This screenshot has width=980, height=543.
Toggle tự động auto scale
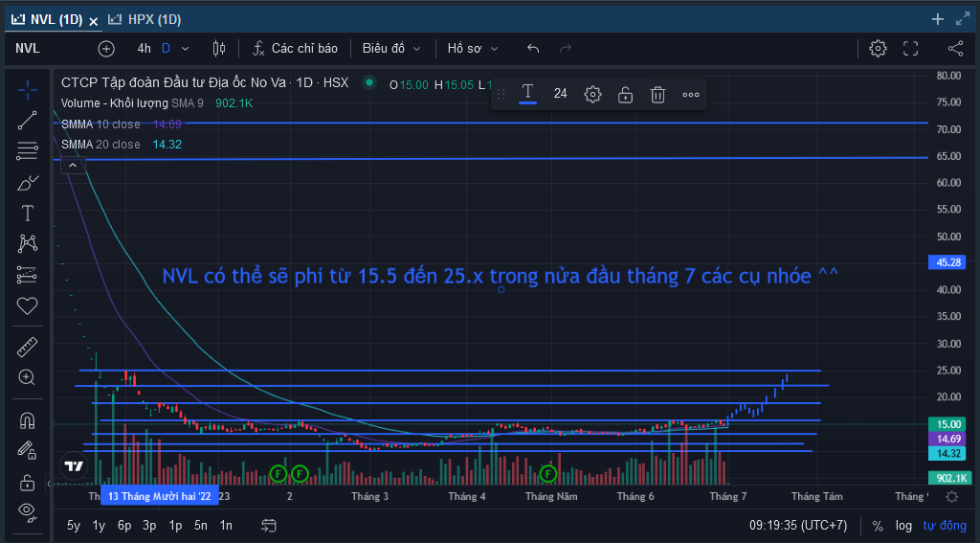click(x=945, y=526)
